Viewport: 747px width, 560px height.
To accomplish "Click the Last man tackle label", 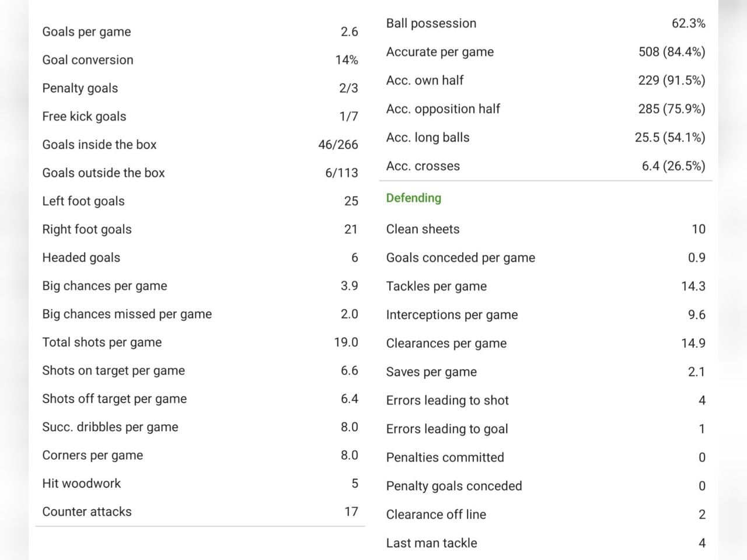I will click(431, 543).
